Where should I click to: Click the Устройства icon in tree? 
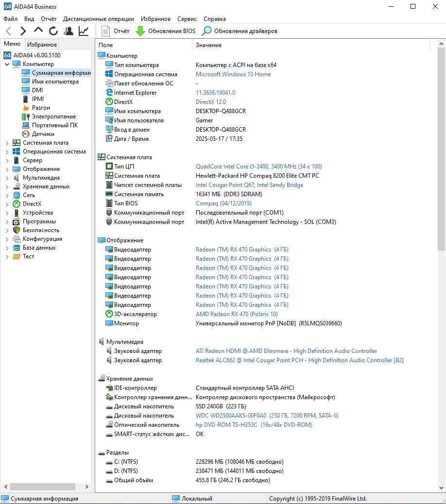pyautogui.click(x=17, y=213)
